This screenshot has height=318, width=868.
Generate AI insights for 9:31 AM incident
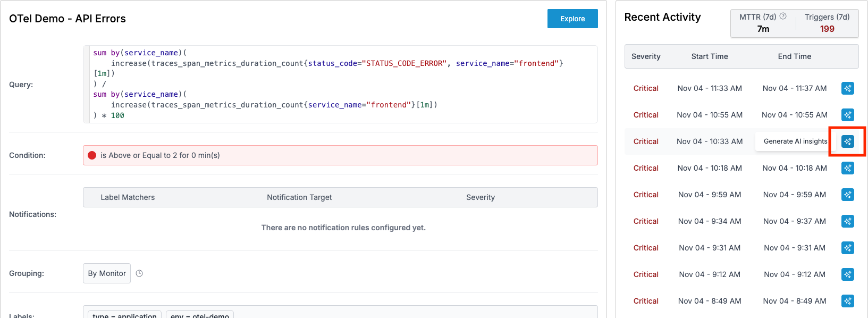(848, 248)
